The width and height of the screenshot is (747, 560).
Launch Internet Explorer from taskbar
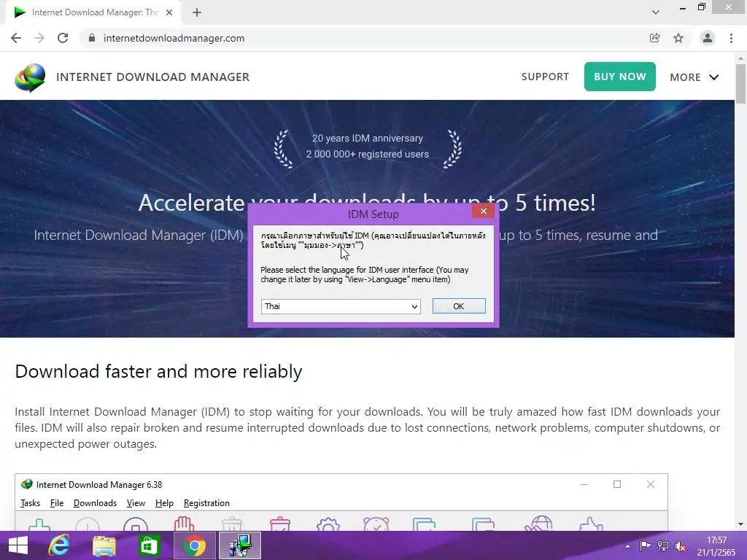pos(59,545)
